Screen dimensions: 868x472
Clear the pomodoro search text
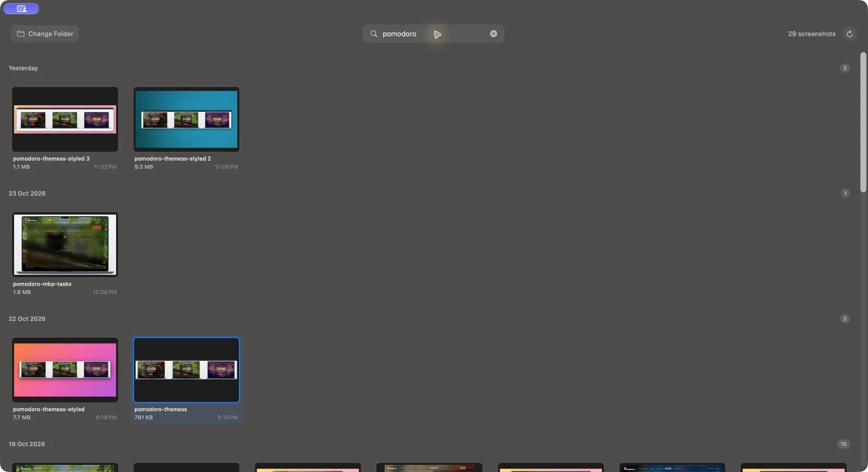coord(494,34)
